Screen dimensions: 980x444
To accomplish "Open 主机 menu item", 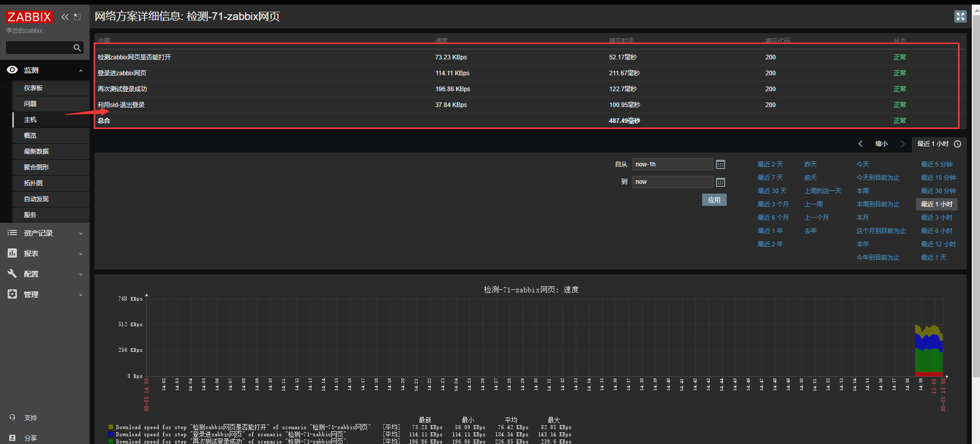I will 30,120.
